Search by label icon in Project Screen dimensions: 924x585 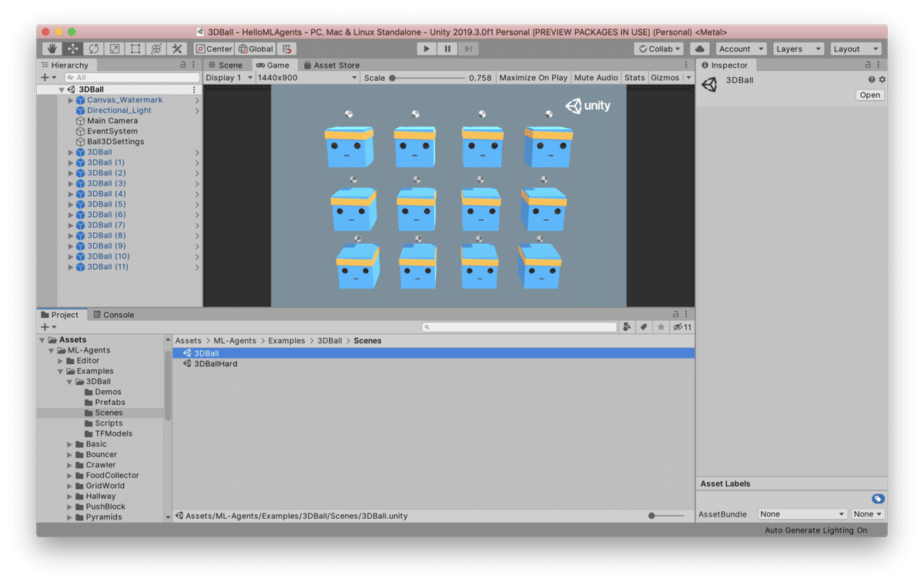[644, 327]
